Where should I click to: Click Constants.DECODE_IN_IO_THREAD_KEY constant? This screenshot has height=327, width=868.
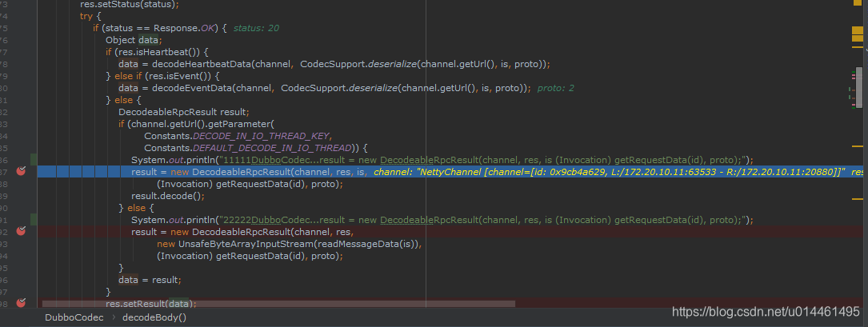(238, 136)
